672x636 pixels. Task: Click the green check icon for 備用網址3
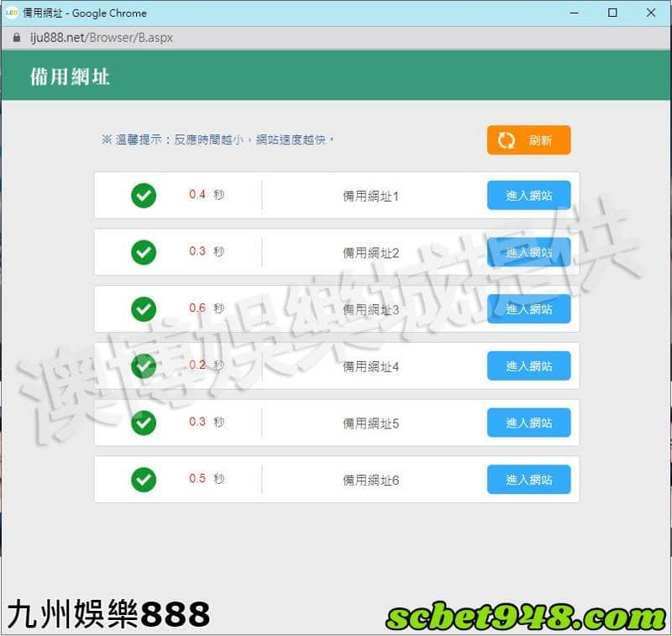point(144,309)
